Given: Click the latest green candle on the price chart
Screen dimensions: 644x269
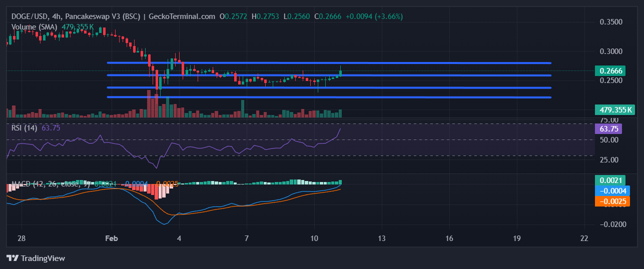Looking at the screenshot, I should pos(340,73).
